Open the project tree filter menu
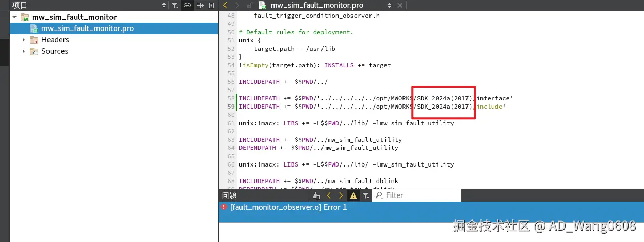Image resolution: width=644 pixels, height=242 pixels. pyautogui.click(x=175, y=5)
